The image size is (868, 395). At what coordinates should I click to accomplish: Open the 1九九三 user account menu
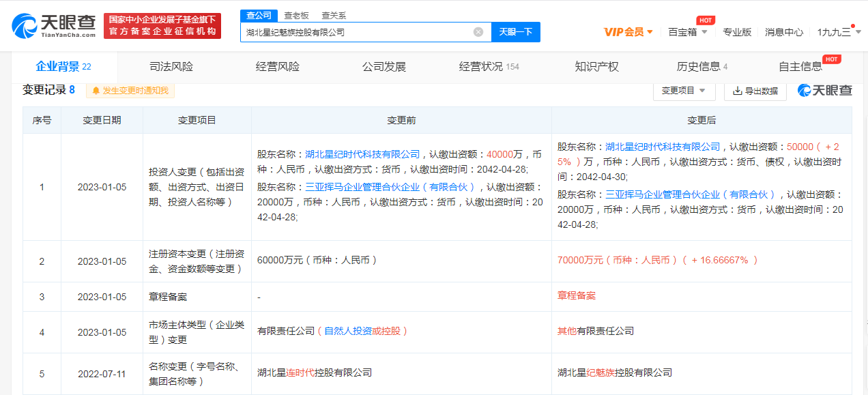pos(839,32)
